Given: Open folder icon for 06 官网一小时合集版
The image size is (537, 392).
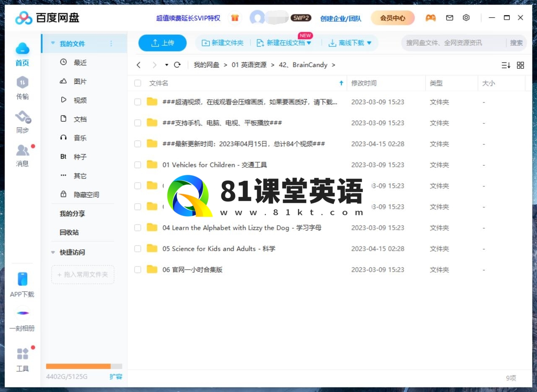Looking at the screenshot, I should pos(152,269).
